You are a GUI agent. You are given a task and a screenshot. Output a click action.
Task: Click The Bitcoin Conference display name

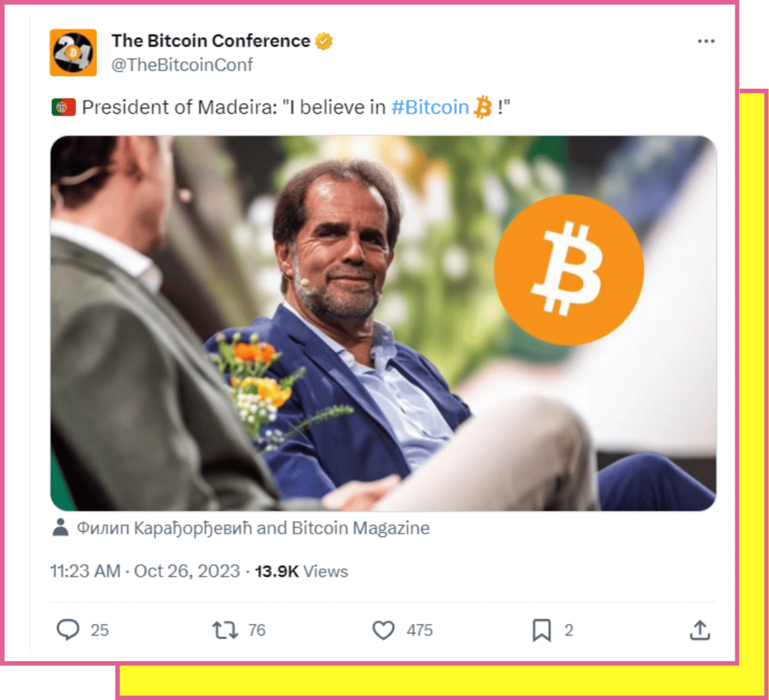pyautogui.click(x=211, y=40)
